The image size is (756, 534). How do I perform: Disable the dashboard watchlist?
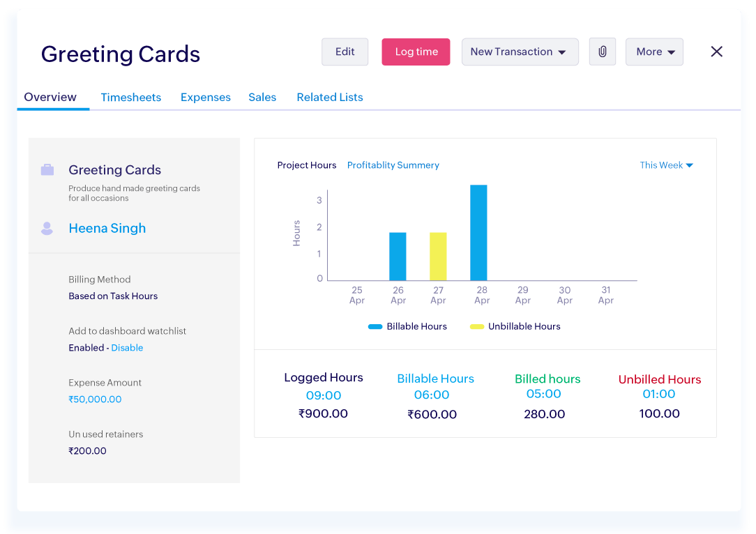pos(126,348)
